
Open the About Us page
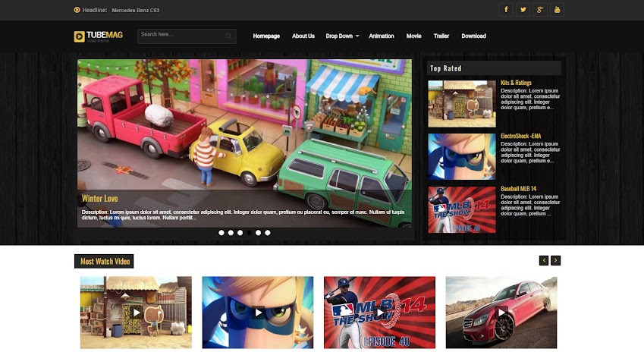point(303,36)
